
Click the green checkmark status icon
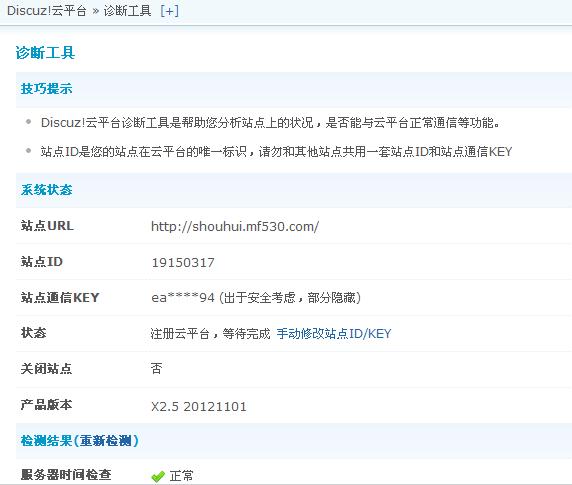tap(158, 476)
